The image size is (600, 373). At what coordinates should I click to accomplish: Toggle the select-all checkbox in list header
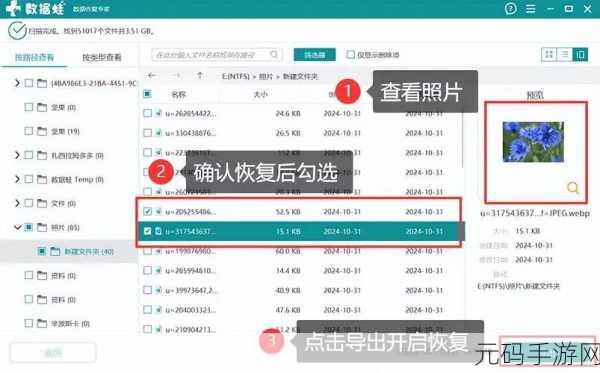point(147,94)
